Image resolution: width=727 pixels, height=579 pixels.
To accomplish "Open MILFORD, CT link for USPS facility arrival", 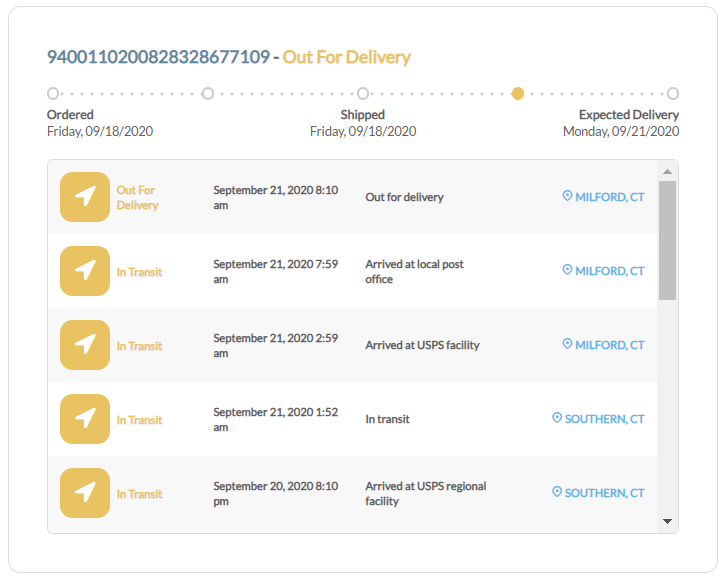I will pyautogui.click(x=609, y=345).
